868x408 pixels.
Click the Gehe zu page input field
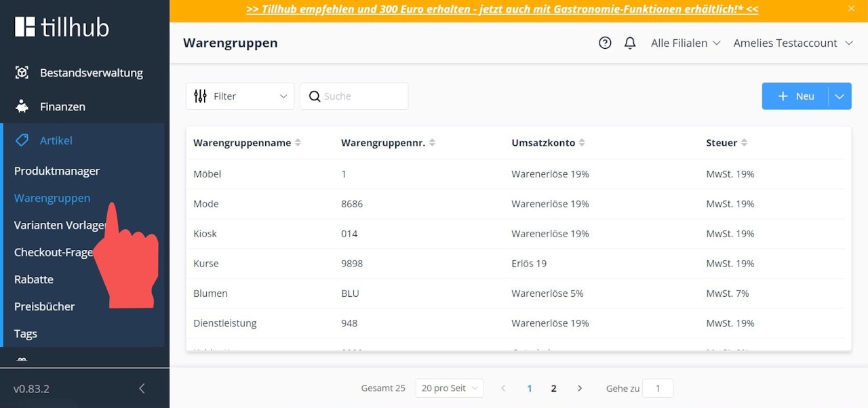pyautogui.click(x=657, y=388)
